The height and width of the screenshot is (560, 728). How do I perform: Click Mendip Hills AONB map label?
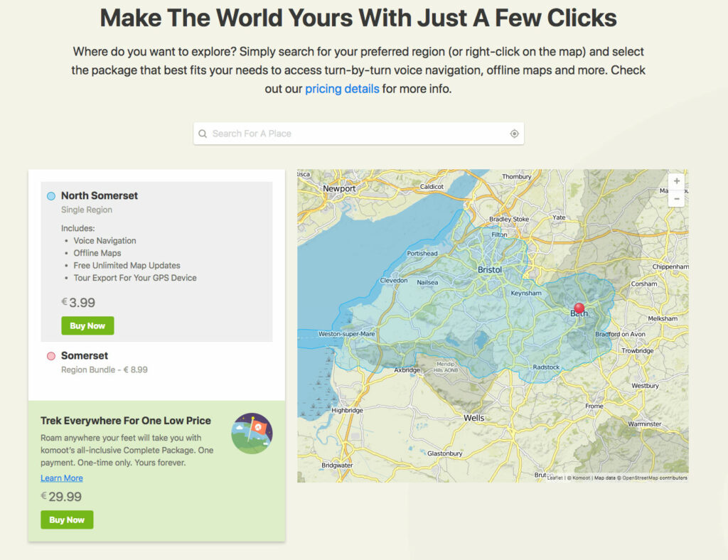446,367
